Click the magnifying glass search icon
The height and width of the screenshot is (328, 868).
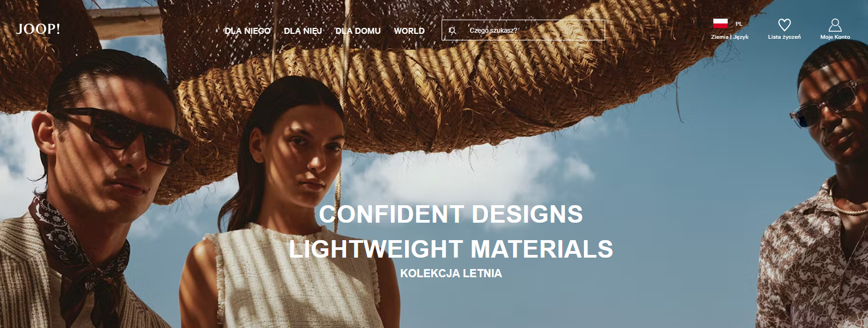452,31
